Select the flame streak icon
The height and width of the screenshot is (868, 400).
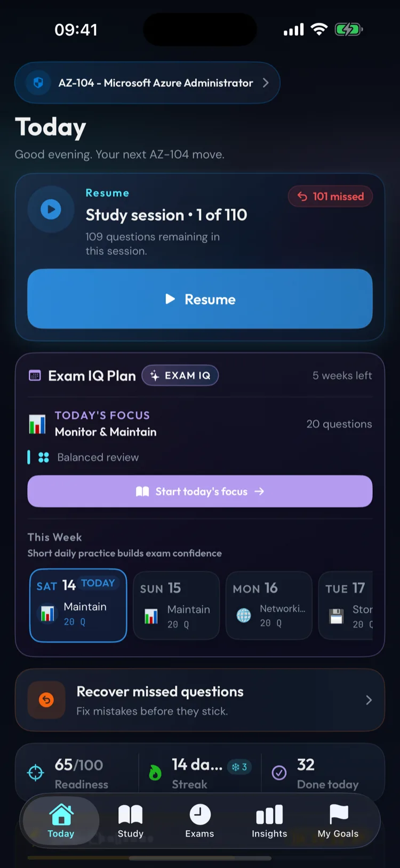click(x=154, y=771)
